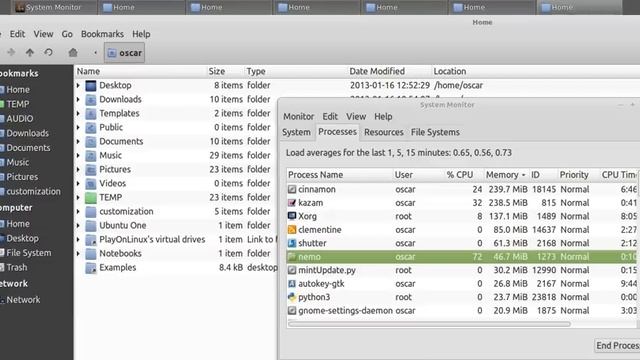Click the horizontal scrollbar in process list
Screen dimensions: 640x360
coord(429,324)
